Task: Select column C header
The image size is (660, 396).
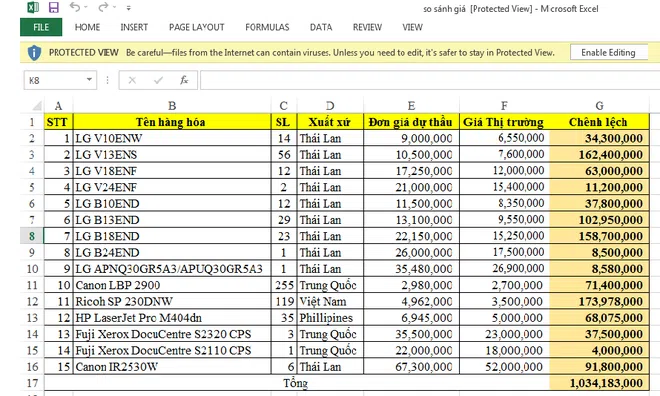Action: coord(284,106)
